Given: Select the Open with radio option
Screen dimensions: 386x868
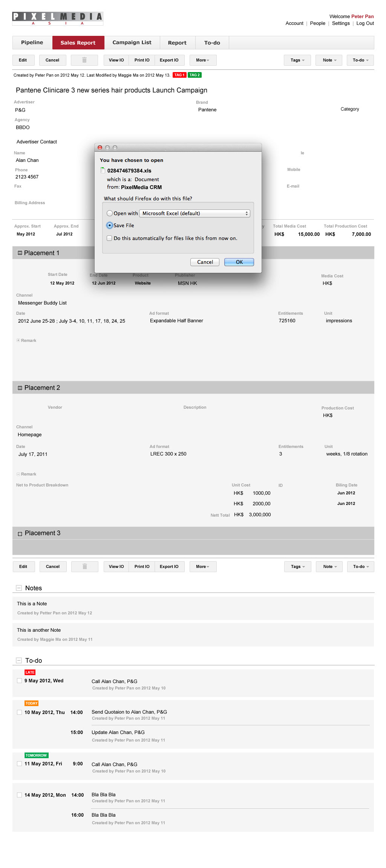Looking at the screenshot, I should click(x=110, y=213).
